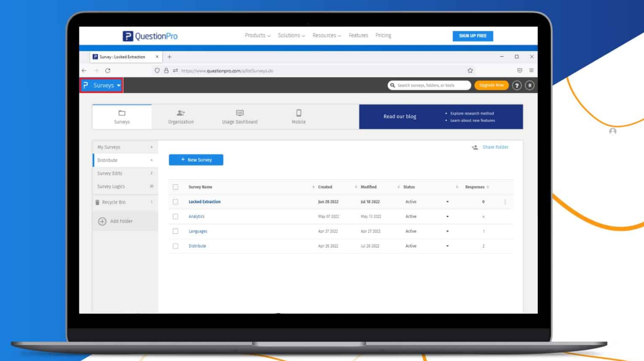Open the Pricing page link

pos(383,36)
